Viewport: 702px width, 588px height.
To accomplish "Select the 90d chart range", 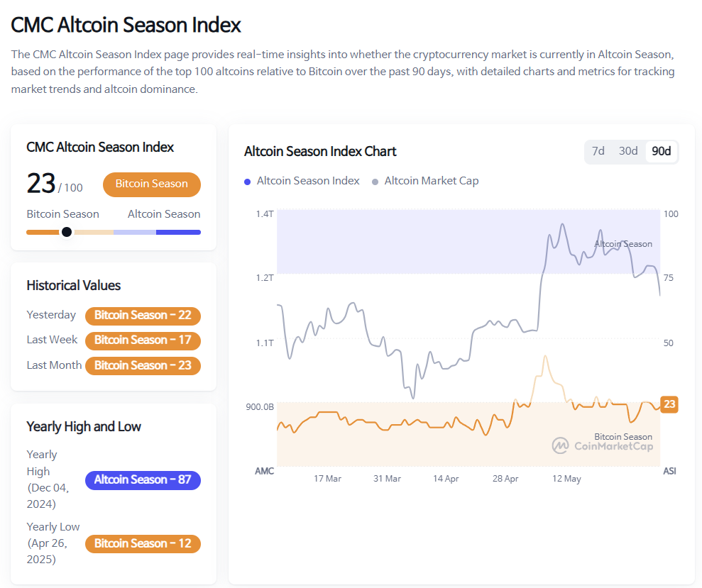I will (662, 151).
